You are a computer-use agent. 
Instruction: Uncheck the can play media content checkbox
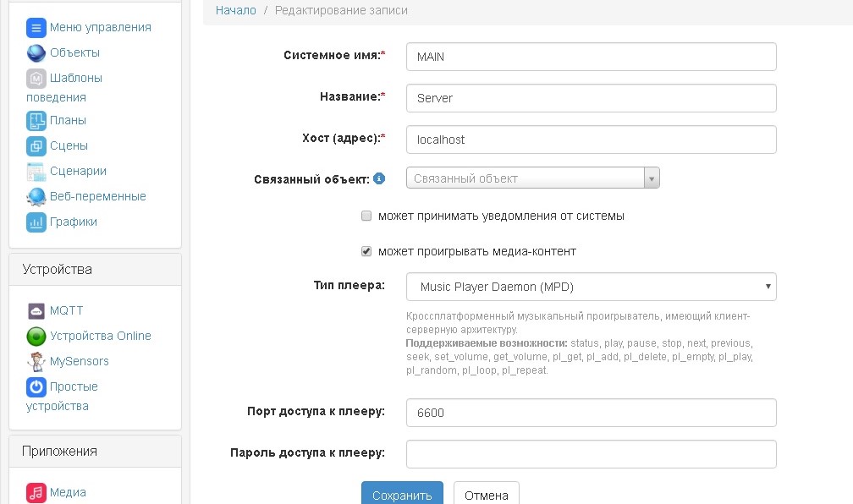(x=366, y=252)
